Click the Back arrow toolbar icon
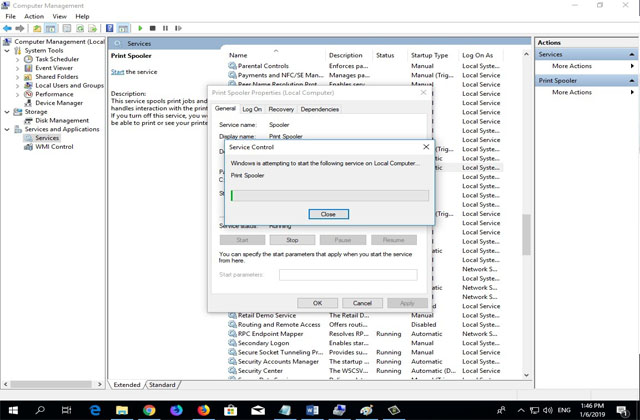This screenshot has width=640, height=420. pyautogui.click(x=7, y=28)
